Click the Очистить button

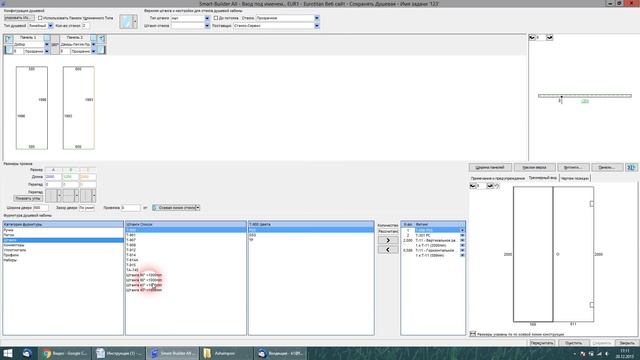click(x=573, y=343)
